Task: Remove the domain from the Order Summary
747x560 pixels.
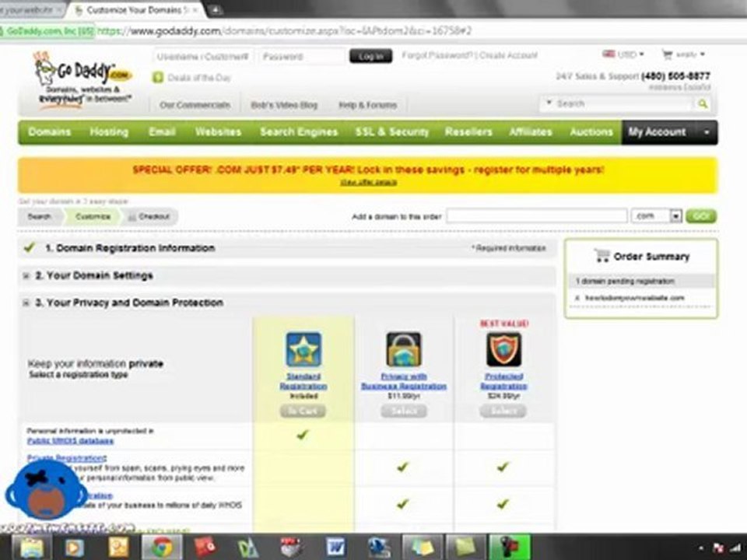Action: [x=577, y=298]
